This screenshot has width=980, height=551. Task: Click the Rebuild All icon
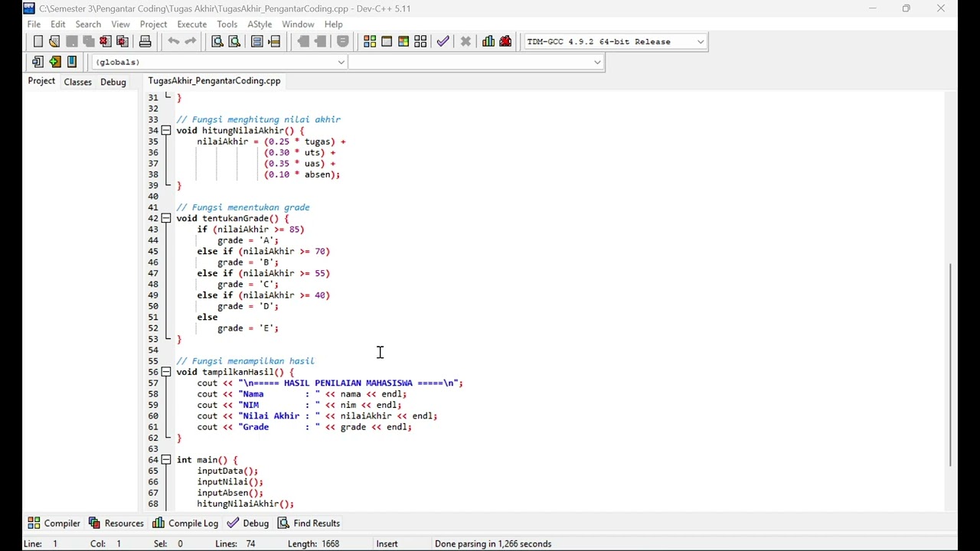(x=420, y=41)
